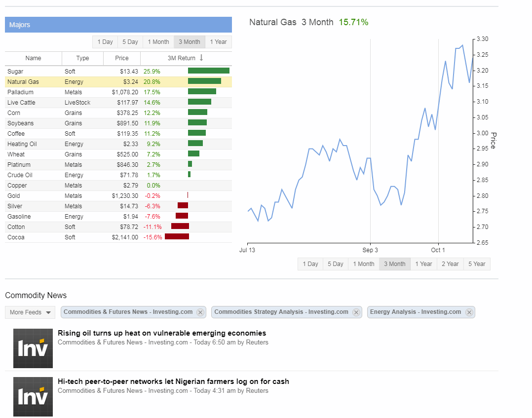The width and height of the screenshot is (532, 418).
Task: Select 5 Year range under chart
Action: click(x=477, y=264)
